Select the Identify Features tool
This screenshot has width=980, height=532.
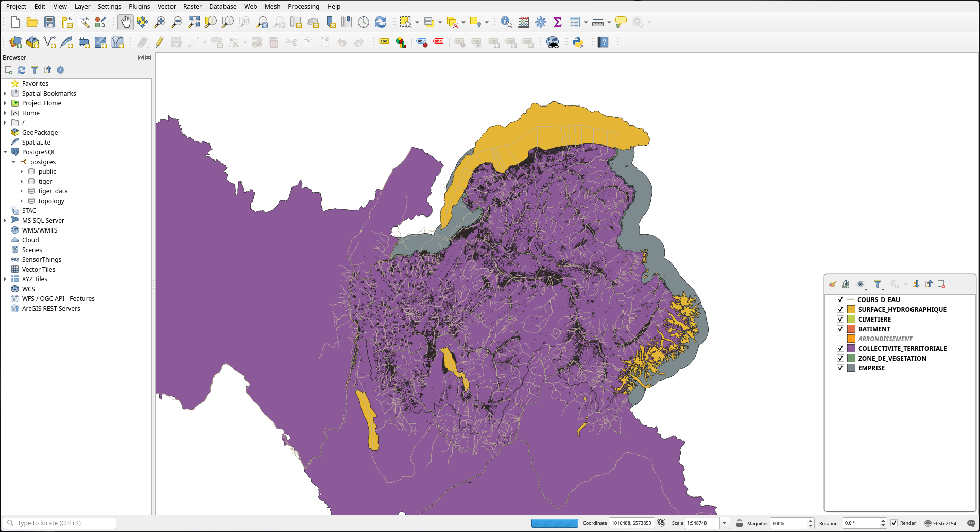coord(506,22)
